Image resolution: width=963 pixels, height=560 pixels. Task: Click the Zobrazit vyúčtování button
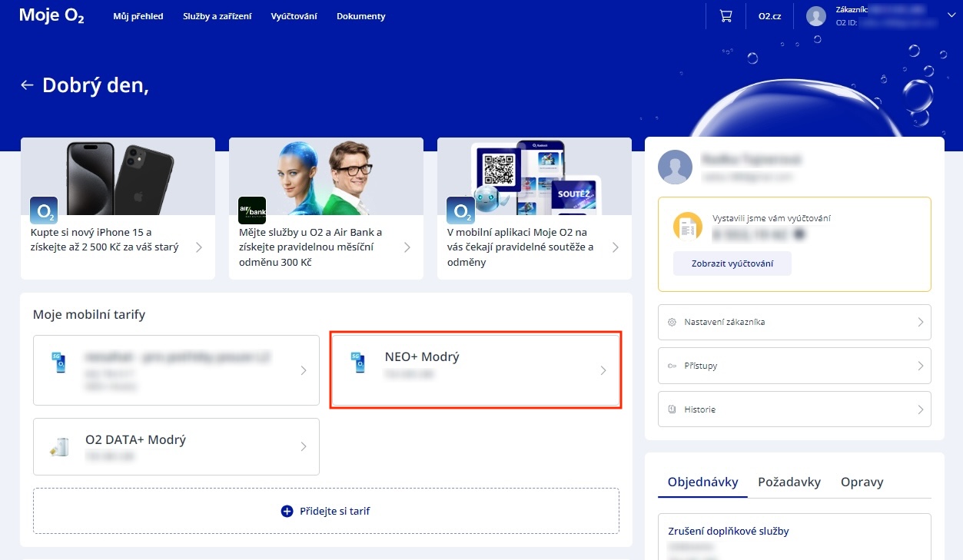[732, 263]
